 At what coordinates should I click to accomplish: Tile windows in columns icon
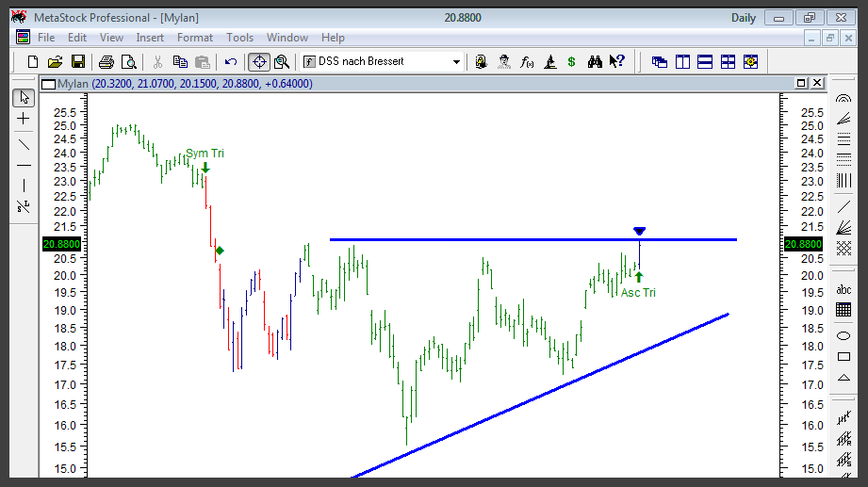point(682,62)
